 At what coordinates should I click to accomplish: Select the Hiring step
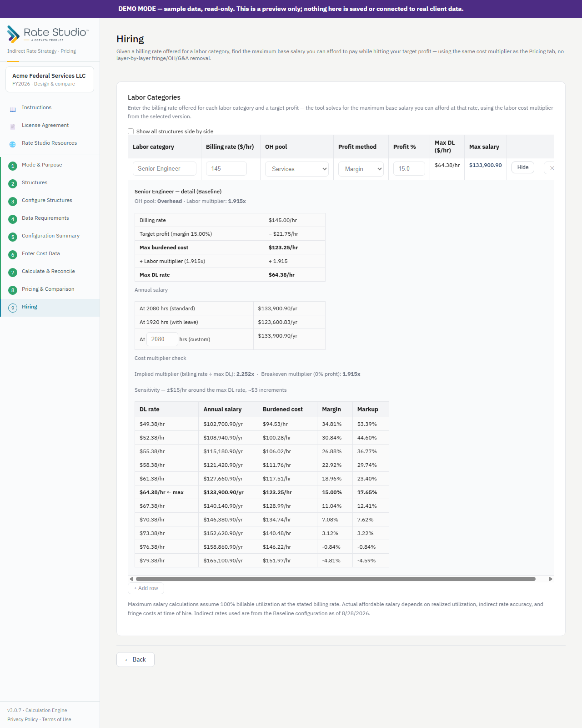tap(50, 308)
